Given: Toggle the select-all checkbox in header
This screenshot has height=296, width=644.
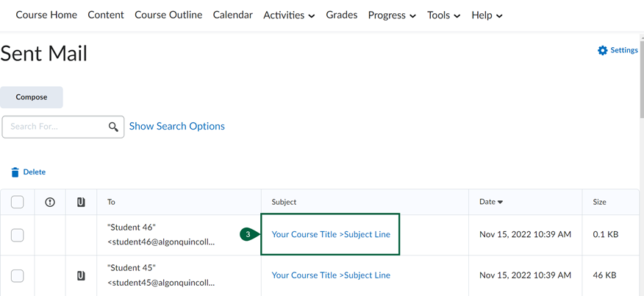Looking at the screenshot, I should (x=17, y=202).
